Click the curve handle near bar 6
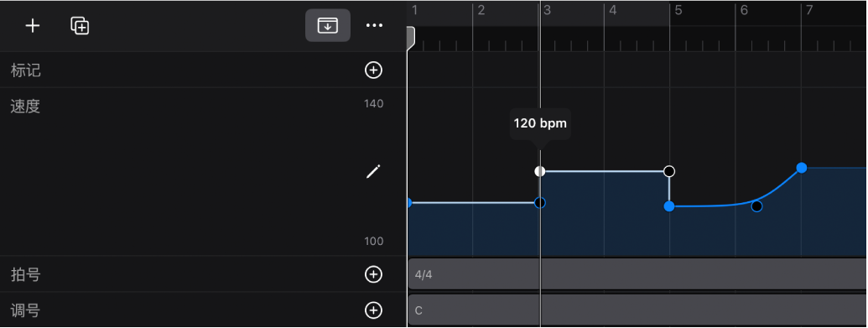The image size is (868, 328). point(756,206)
